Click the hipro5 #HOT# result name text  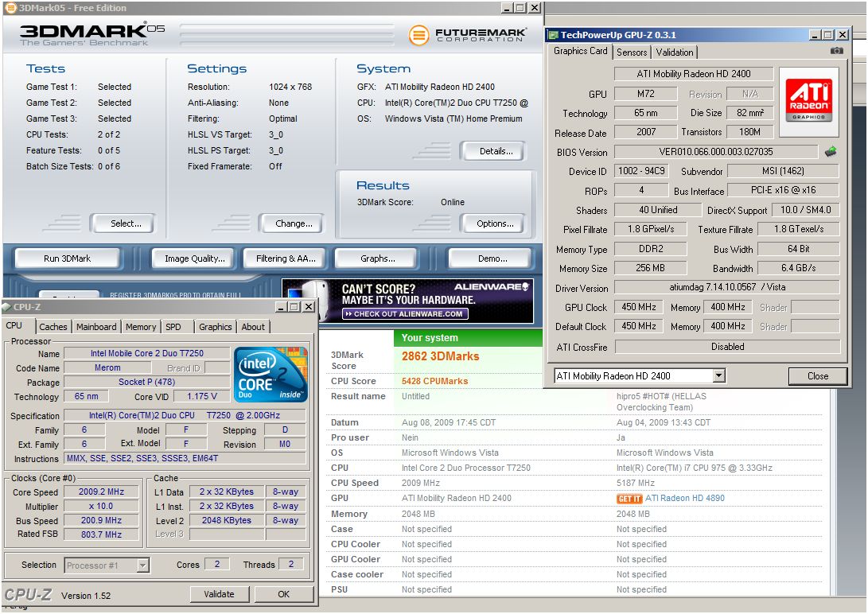[661, 402]
